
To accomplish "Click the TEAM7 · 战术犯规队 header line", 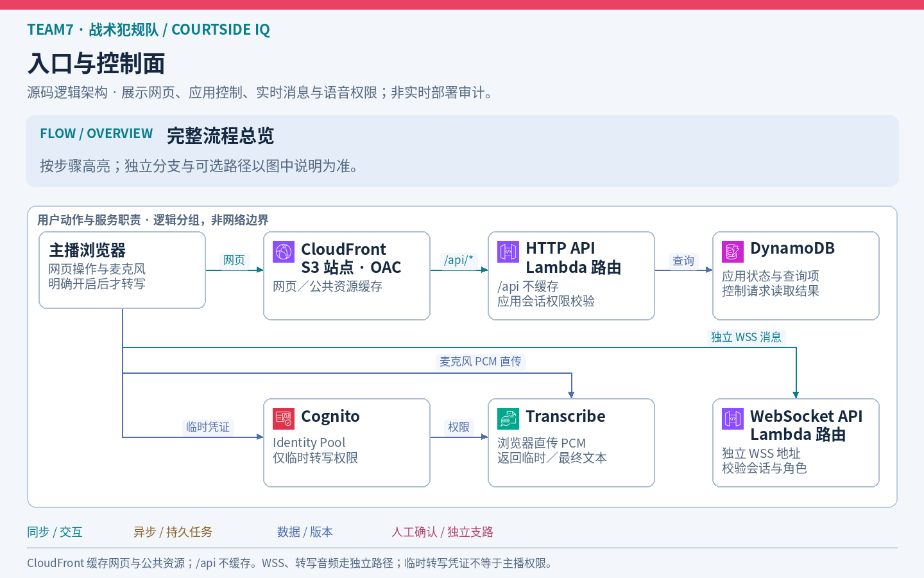I will click(148, 30).
